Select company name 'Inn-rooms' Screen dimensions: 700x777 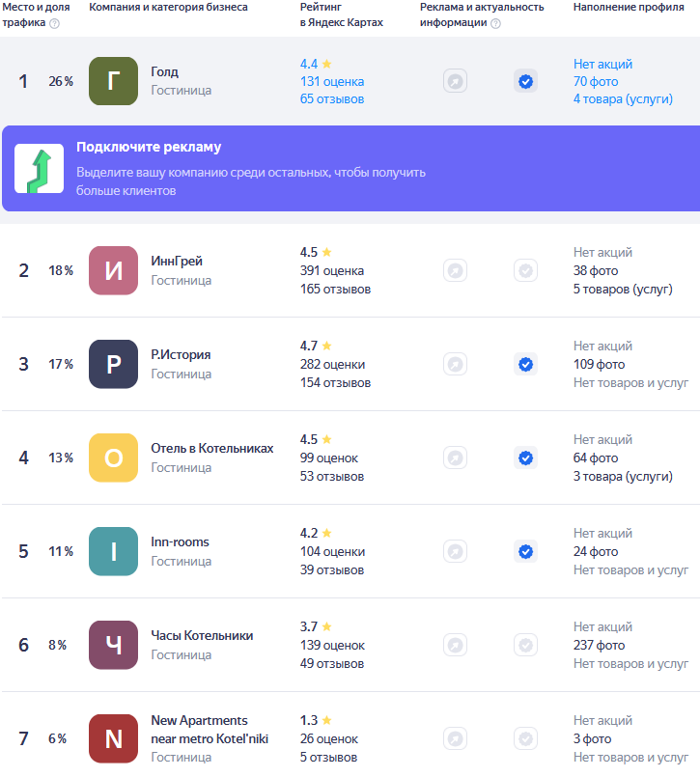click(180, 542)
